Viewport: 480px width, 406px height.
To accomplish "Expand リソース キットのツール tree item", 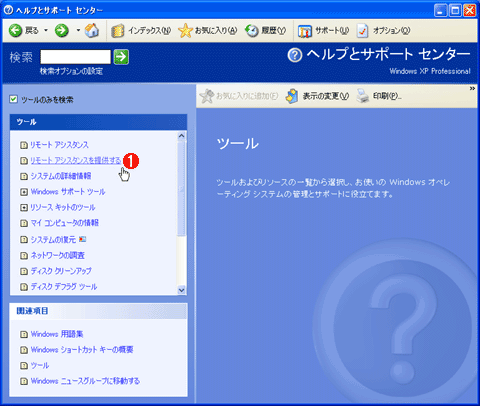I will point(24,208).
